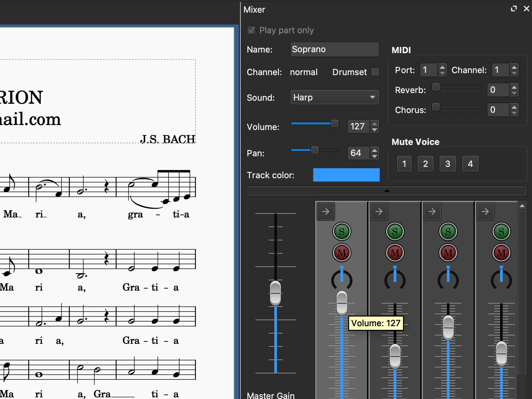Solo the first mixer channel strip
532x399 pixels.
pyautogui.click(x=341, y=231)
